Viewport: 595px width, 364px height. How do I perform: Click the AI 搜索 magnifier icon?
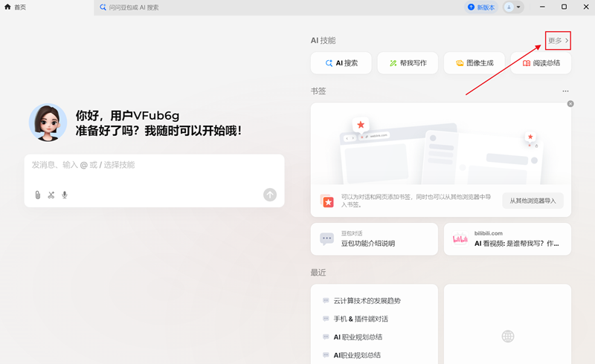pos(329,63)
